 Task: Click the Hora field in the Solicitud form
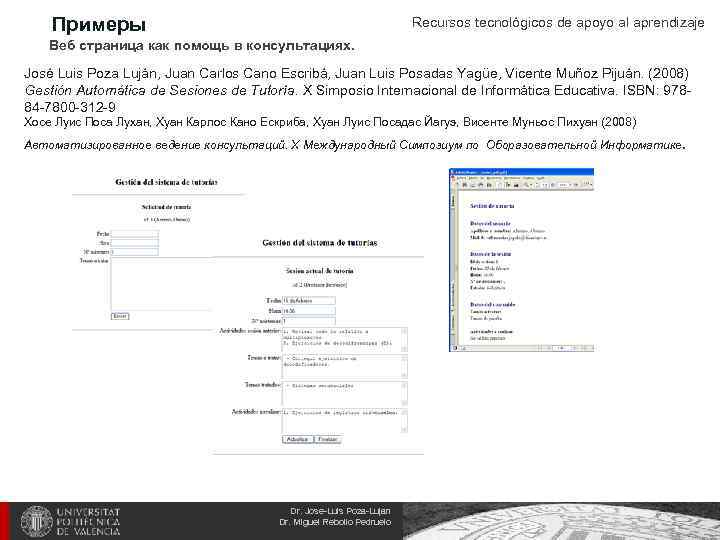coord(135,243)
